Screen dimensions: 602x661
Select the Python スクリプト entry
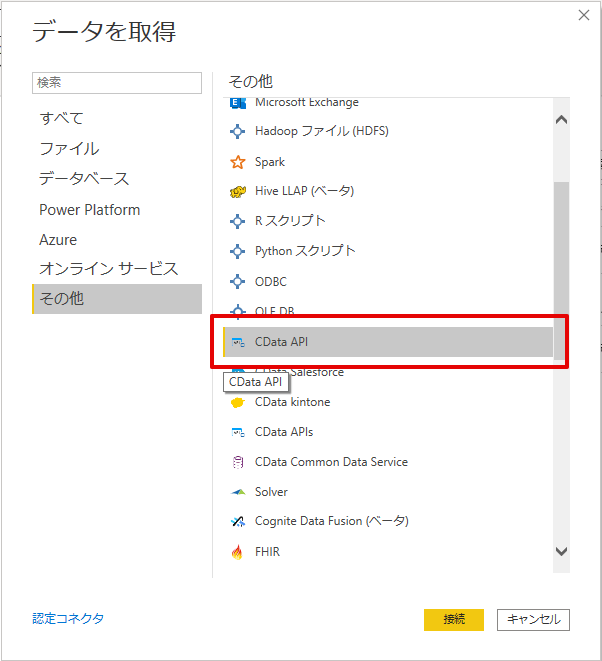pos(388,251)
